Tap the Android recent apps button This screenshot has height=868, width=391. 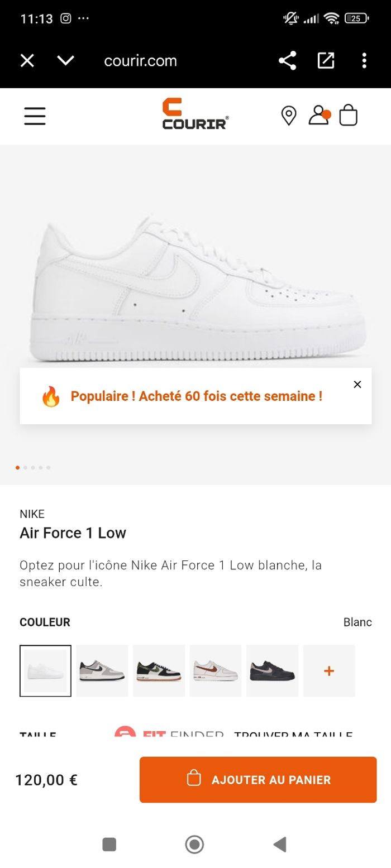coord(109,845)
